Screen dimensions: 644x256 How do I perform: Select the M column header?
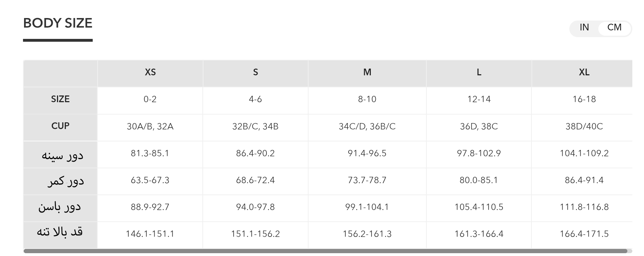pyautogui.click(x=367, y=72)
